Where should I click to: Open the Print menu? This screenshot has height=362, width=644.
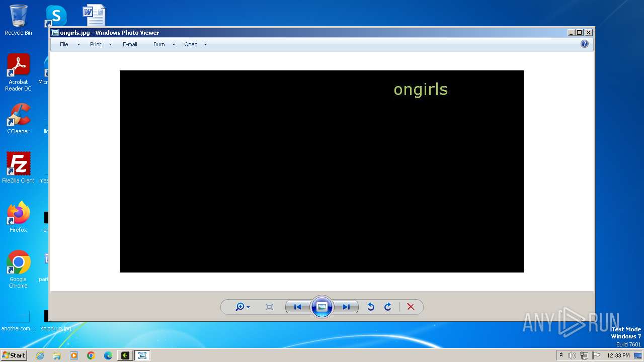(96, 44)
